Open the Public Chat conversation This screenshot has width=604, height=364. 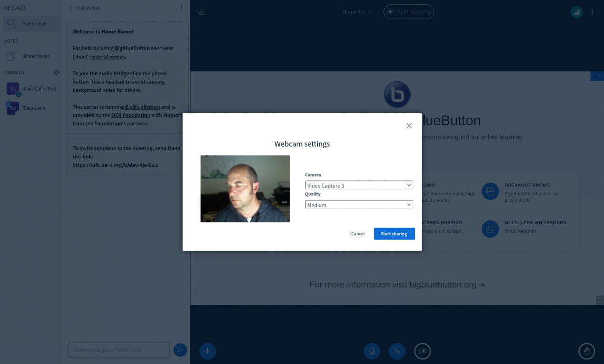tap(32, 24)
